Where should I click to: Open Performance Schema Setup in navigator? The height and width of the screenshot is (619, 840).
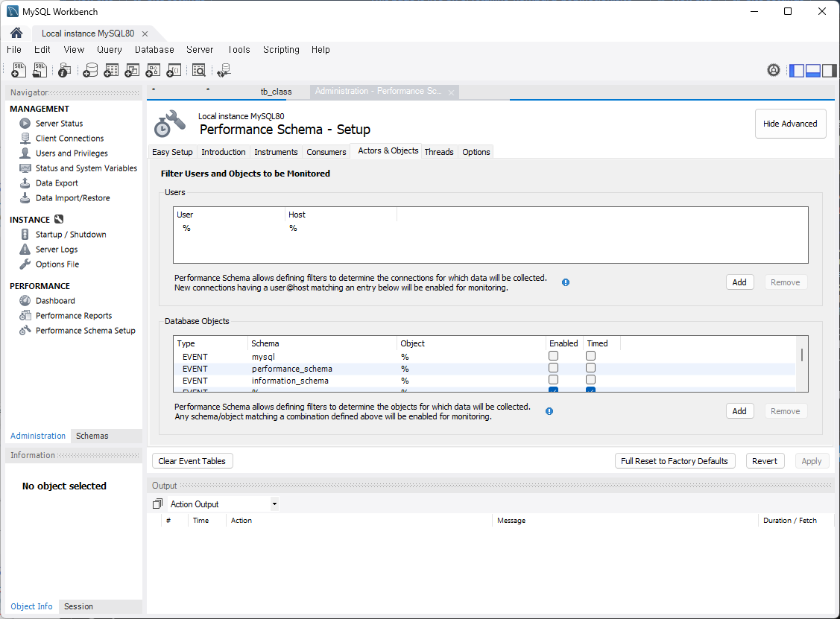[85, 331]
